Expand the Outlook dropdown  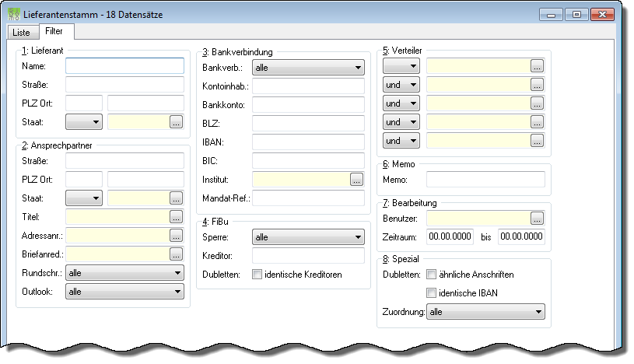coord(124,292)
